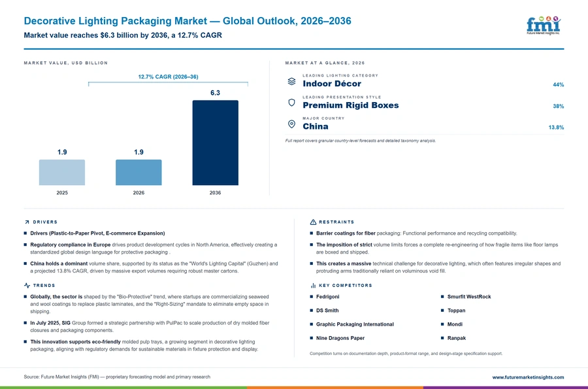Click the 13.8% value
The height and width of the screenshot is (389, 588).
(x=556, y=127)
